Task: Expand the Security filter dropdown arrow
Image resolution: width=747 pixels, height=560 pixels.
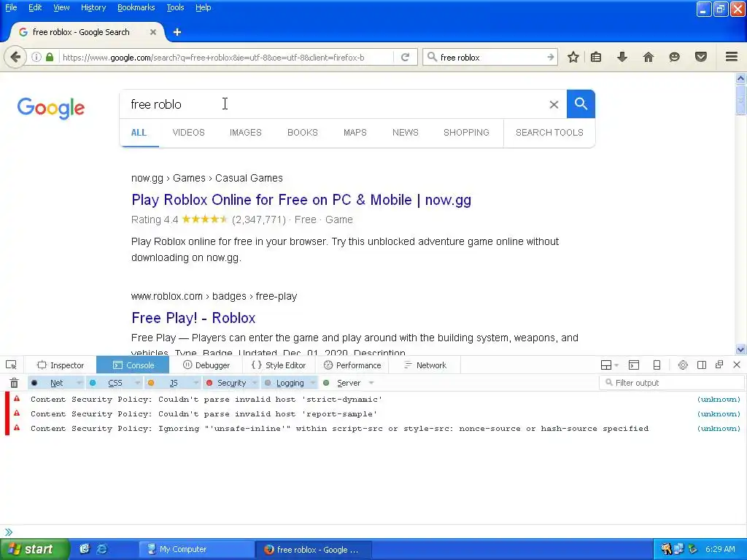Action: tap(255, 383)
